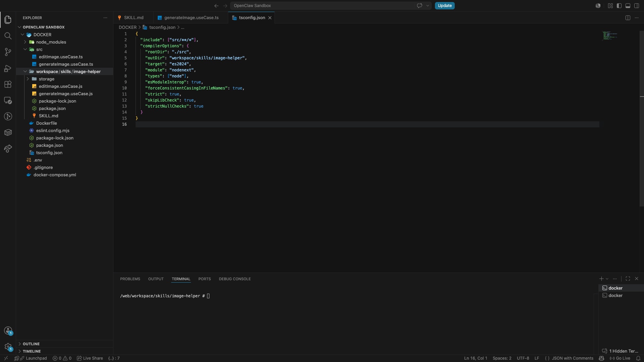Open the Remote Explorer view

(x=8, y=101)
